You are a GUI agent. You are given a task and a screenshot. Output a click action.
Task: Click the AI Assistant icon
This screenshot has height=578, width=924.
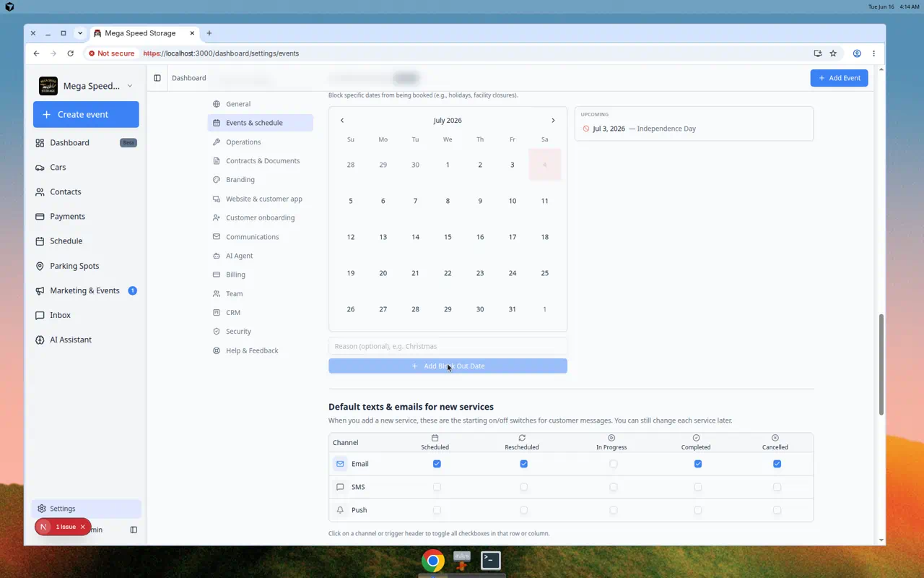coord(40,340)
